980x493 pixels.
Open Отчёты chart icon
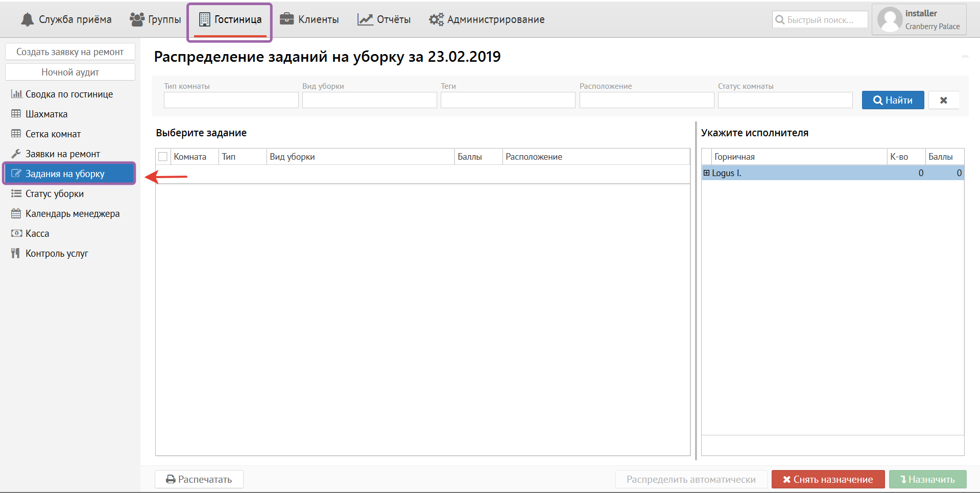tap(365, 19)
